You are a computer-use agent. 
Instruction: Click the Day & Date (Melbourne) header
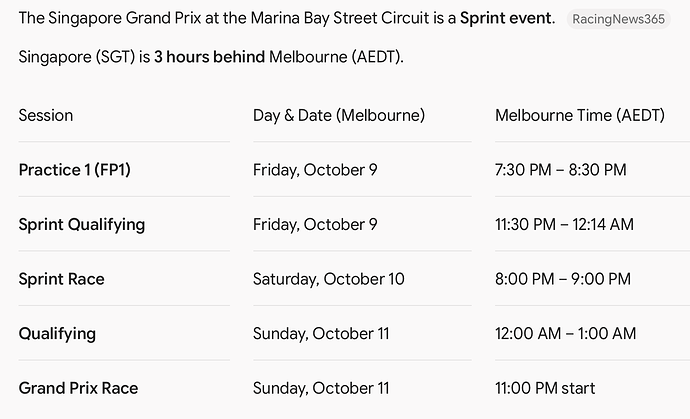[x=339, y=115]
